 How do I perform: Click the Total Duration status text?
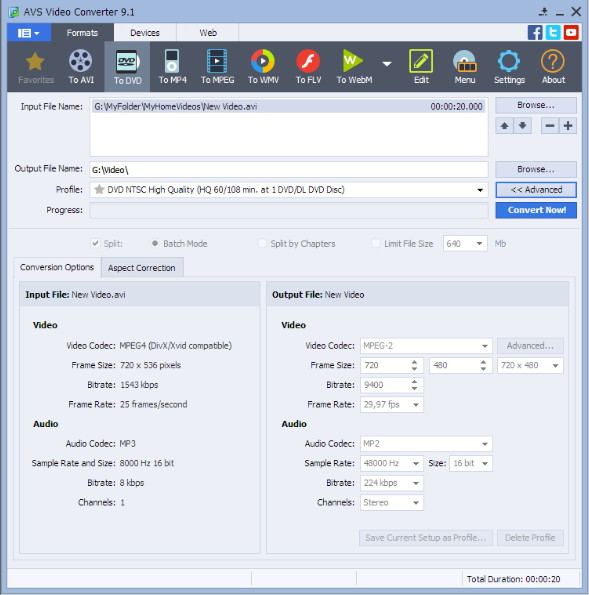point(513,579)
